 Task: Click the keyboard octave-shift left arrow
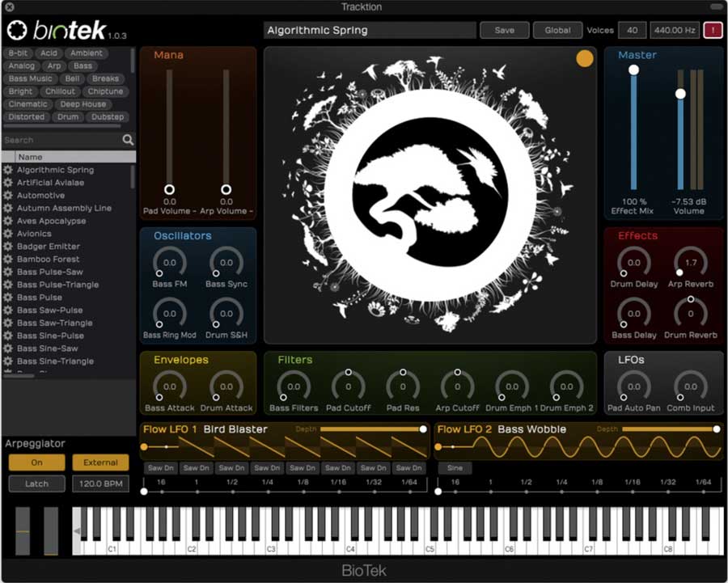tap(77, 531)
